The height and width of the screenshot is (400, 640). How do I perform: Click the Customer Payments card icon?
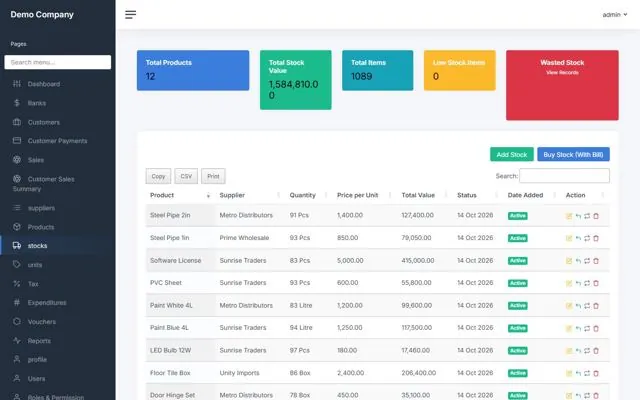tap(17, 140)
